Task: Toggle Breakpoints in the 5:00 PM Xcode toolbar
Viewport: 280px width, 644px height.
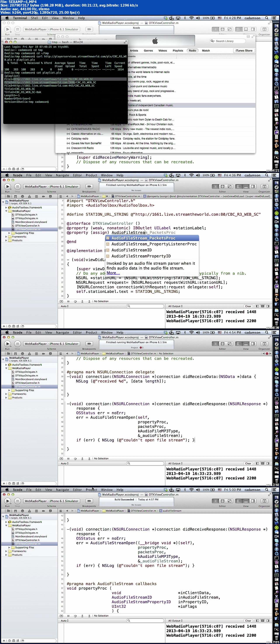Action: [89, 501]
